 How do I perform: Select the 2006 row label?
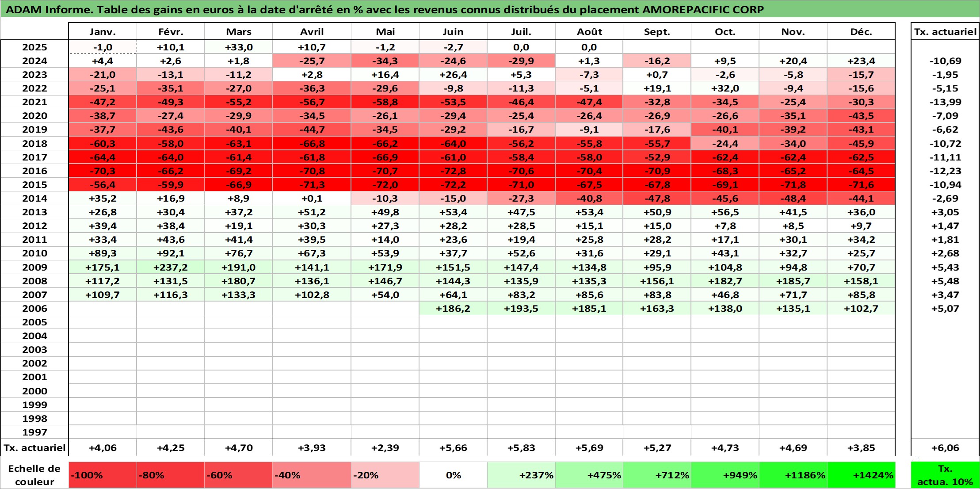34,309
